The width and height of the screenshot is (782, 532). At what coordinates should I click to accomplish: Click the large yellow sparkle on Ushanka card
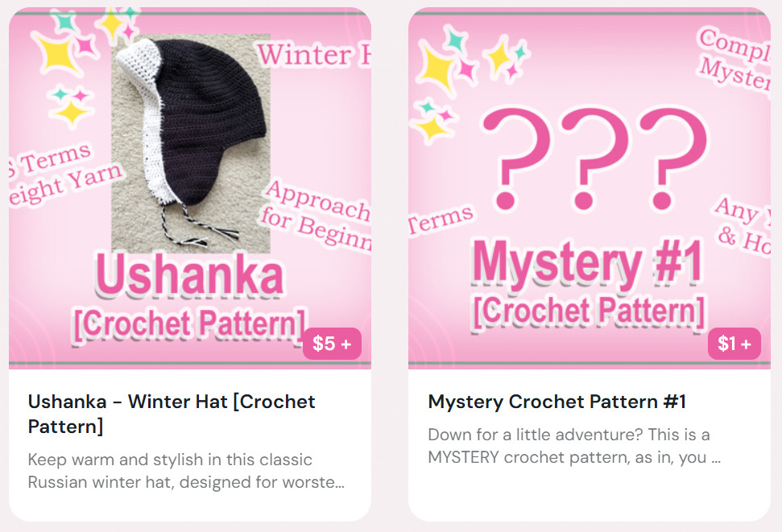click(x=56, y=53)
